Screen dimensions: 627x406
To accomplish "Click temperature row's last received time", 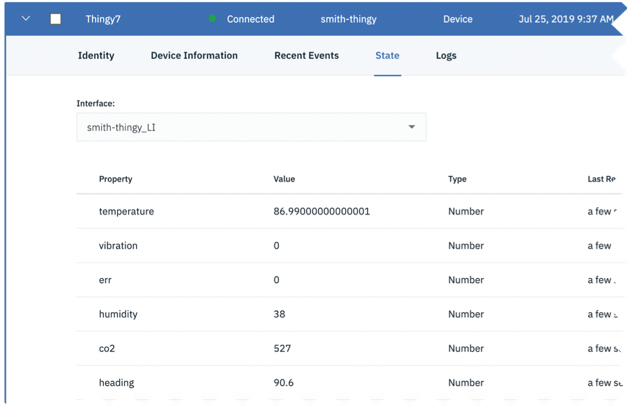I will point(601,211).
